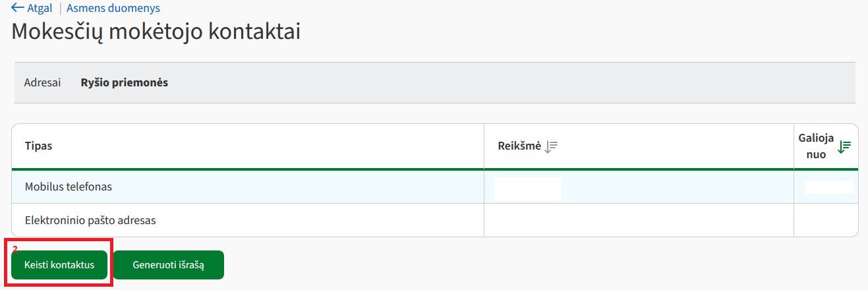Click the empty email valid-from cell
Image resolution: width=868 pixels, height=290 pixels.
[x=826, y=220]
